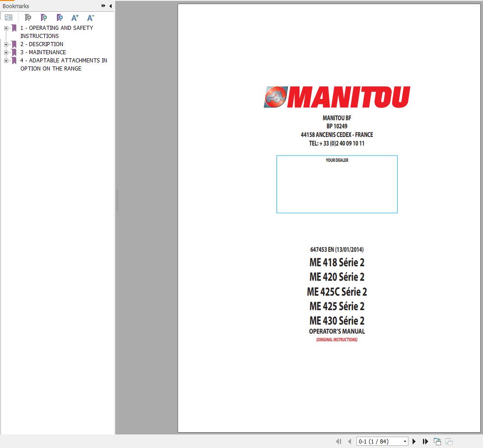Expand the 3 - Maintenance bookmark
Image resolution: width=483 pixels, height=448 pixels.
[x=6, y=52]
